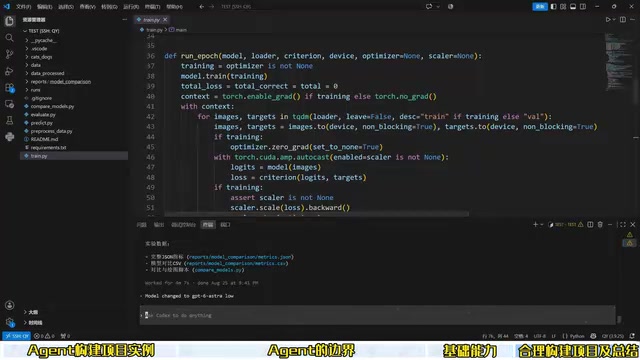
Task: Open the Edit menu
Action: (x=44, y=7)
